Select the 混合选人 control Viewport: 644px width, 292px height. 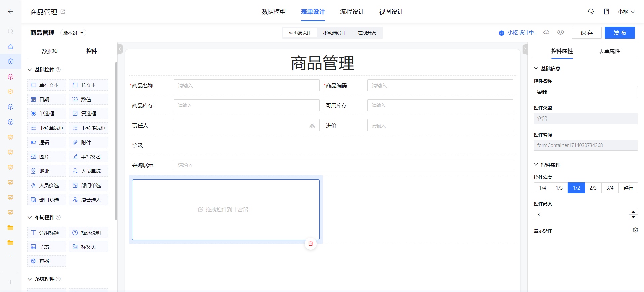[89, 200]
